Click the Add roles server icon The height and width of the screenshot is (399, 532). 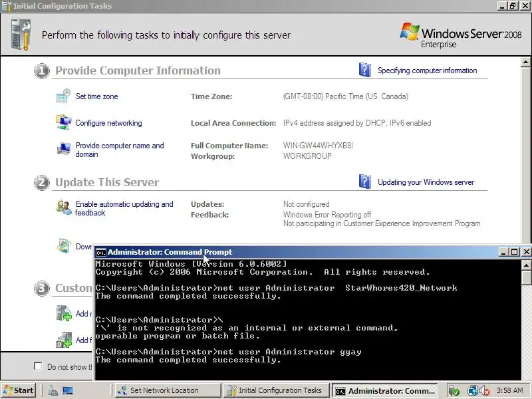pos(64,313)
